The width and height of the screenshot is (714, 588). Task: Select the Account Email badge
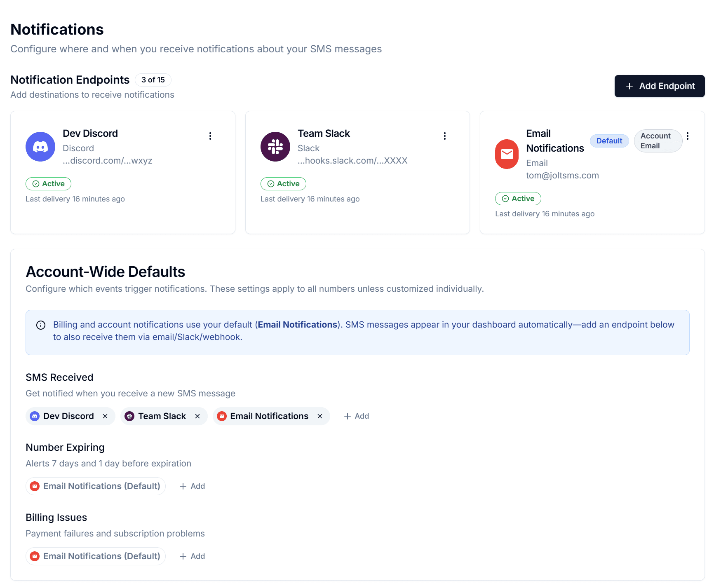coord(657,141)
